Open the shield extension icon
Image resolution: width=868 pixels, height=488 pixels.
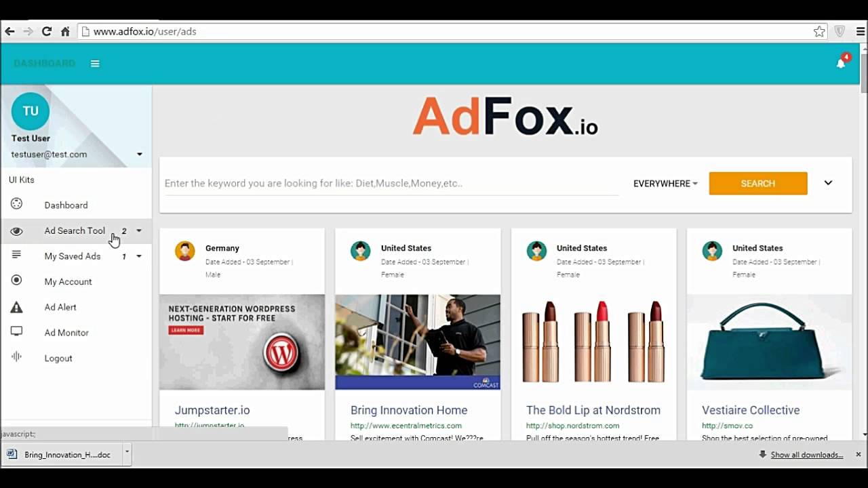tap(840, 31)
